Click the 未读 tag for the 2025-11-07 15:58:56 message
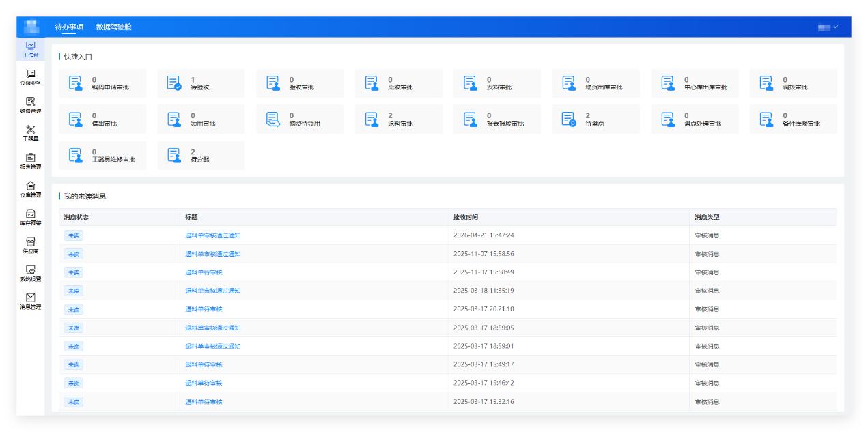 click(74, 254)
